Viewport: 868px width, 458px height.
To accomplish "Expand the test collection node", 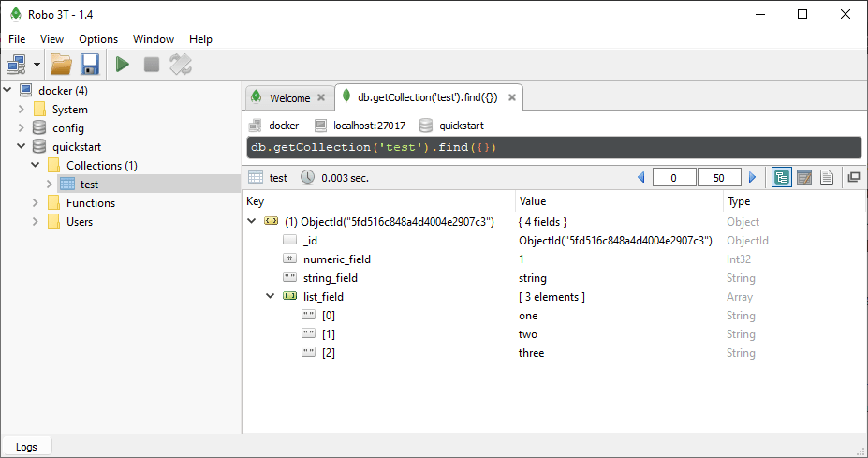I will tap(50, 184).
